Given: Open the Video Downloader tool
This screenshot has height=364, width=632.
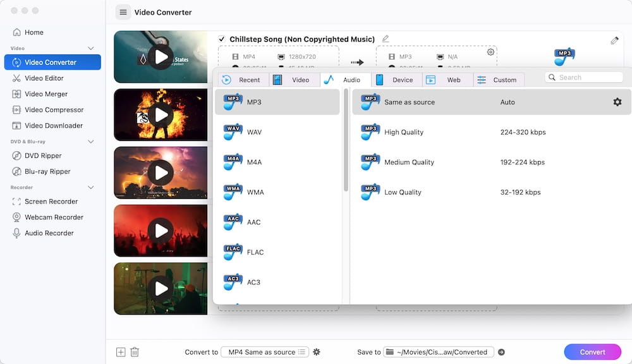Looking at the screenshot, I should [54, 125].
